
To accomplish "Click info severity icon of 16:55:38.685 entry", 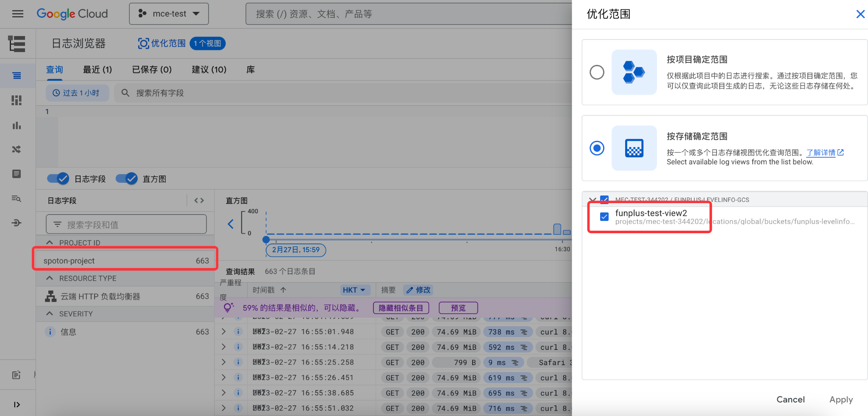I will 238,393.
